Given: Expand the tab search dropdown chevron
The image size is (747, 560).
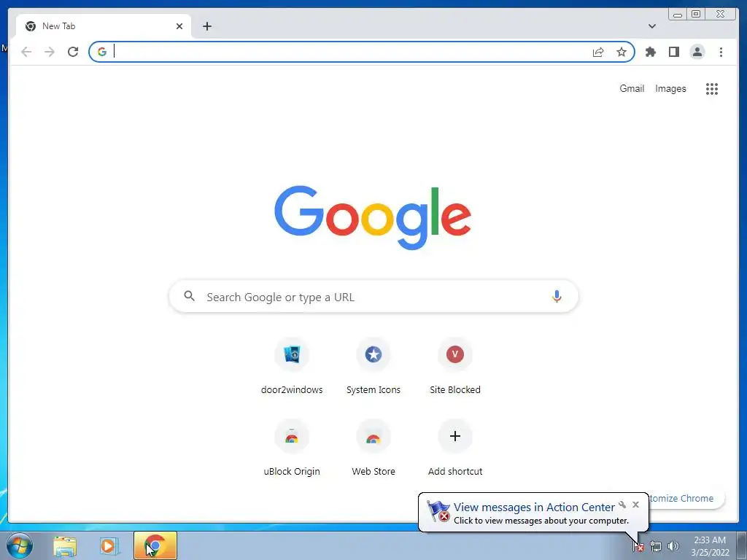Looking at the screenshot, I should click(651, 26).
